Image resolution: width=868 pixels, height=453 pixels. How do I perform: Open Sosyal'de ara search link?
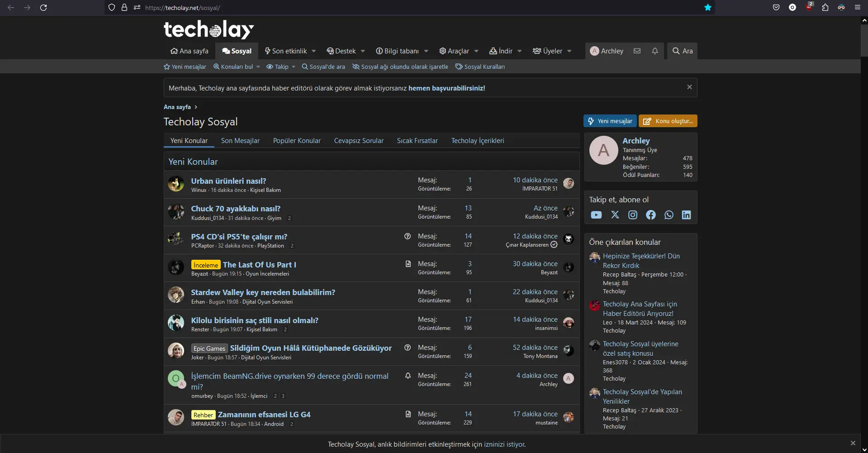click(323, 67)
